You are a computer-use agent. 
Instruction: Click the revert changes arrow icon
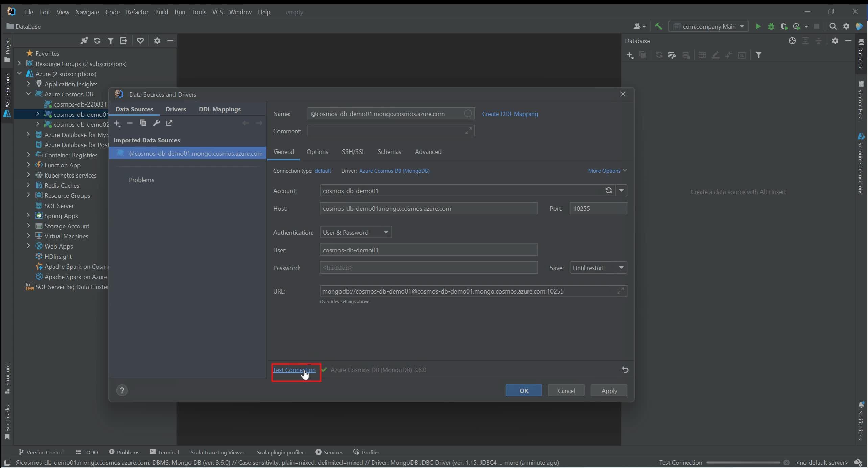[625, 370]
